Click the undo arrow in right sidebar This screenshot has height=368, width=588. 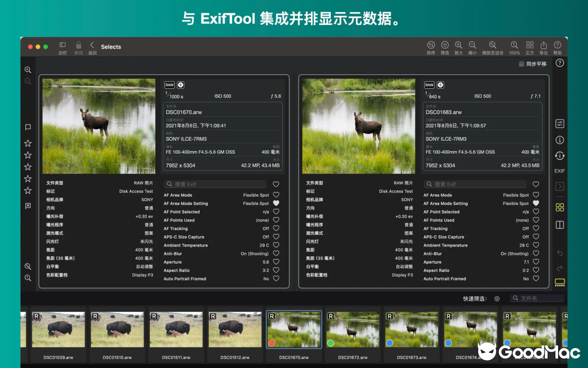[x=560, y=253]
